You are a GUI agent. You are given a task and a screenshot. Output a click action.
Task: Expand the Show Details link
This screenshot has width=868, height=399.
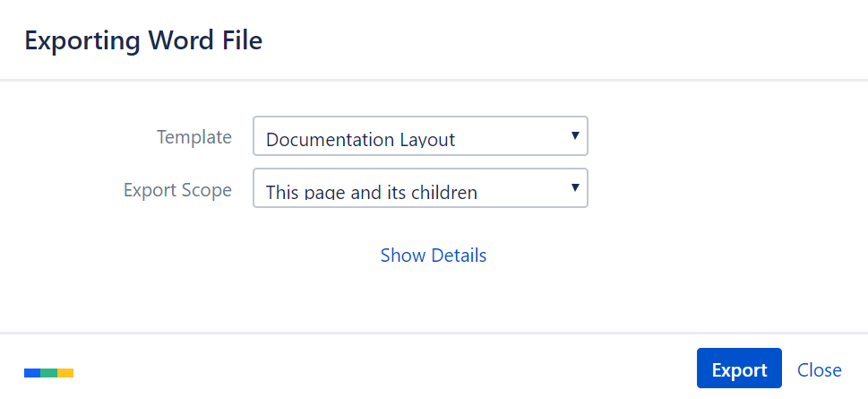(434, 256)
